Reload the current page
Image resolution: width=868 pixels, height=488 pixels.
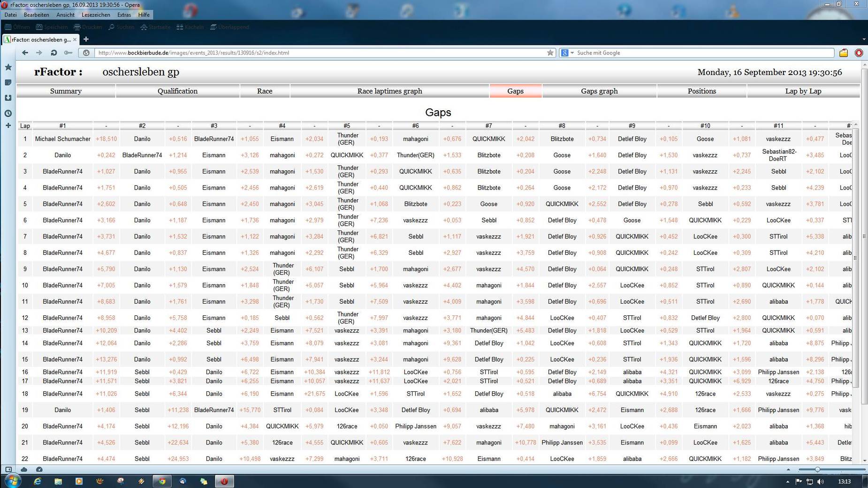pos(53,53)
